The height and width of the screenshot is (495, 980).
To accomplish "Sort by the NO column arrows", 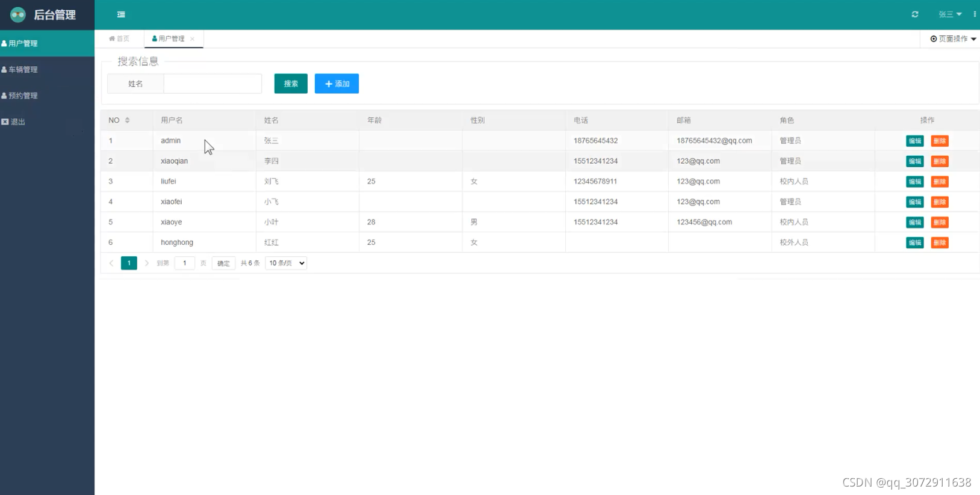I will 127,120.
